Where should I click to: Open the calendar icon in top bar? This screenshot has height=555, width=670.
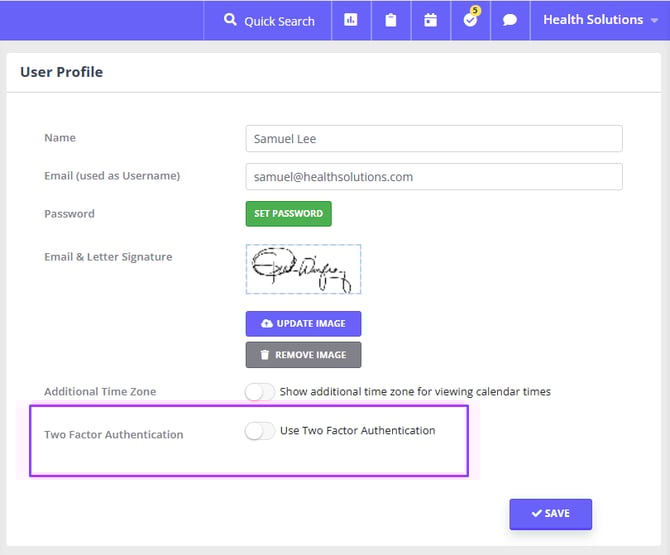430,20
